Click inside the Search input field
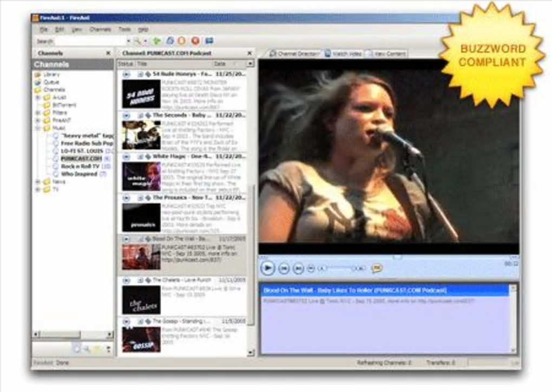This screenshot has width=552, height=392. click(90, 41)
